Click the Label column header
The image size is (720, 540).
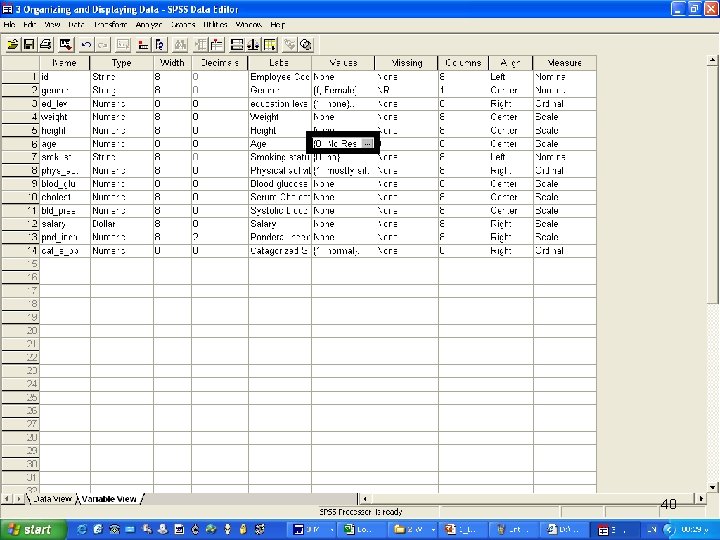coord(279,63)
